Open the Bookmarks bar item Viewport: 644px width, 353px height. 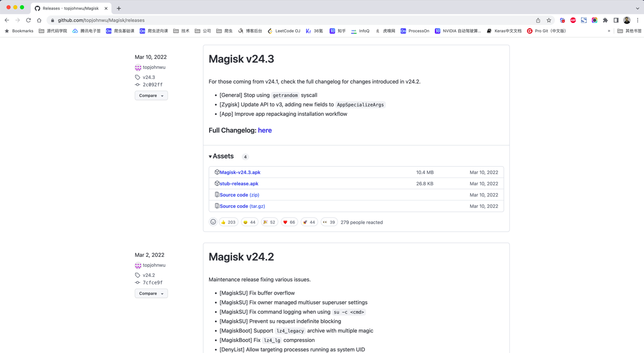coord(19,31)
